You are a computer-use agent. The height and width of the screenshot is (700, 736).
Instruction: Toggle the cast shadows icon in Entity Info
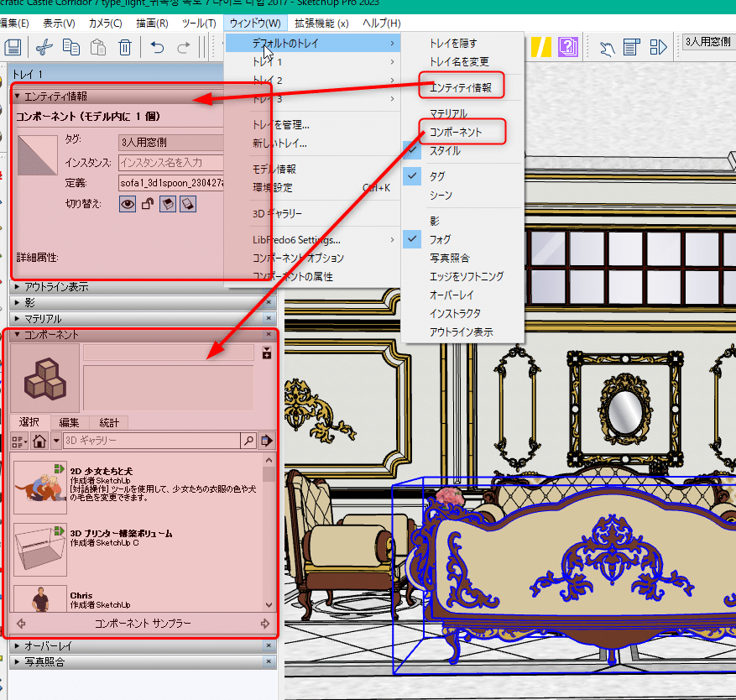coord(188,204)
